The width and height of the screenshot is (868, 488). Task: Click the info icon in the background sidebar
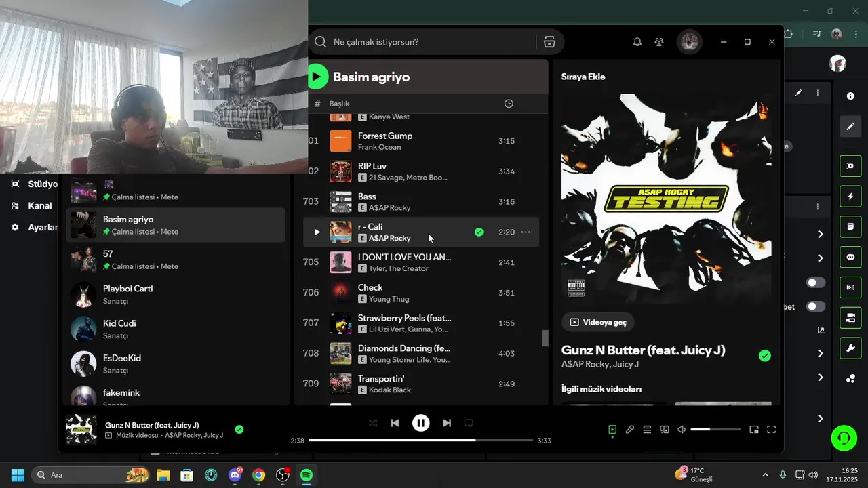point(850,96)
